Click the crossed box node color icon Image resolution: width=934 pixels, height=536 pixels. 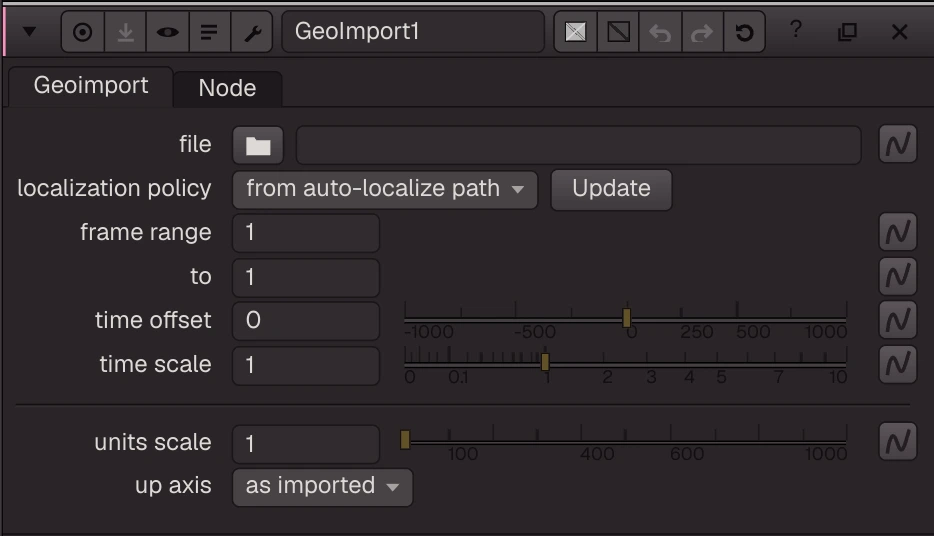pos(575,32)
